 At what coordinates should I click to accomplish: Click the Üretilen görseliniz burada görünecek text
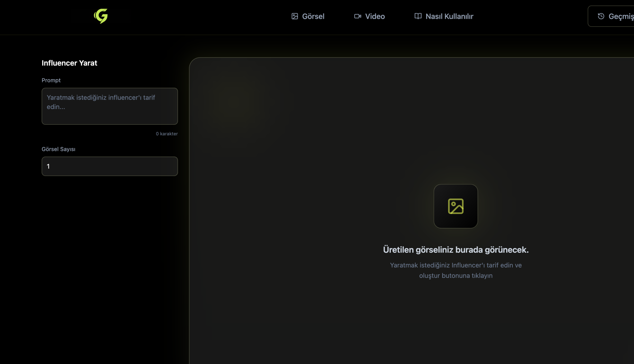pos(455,250)
